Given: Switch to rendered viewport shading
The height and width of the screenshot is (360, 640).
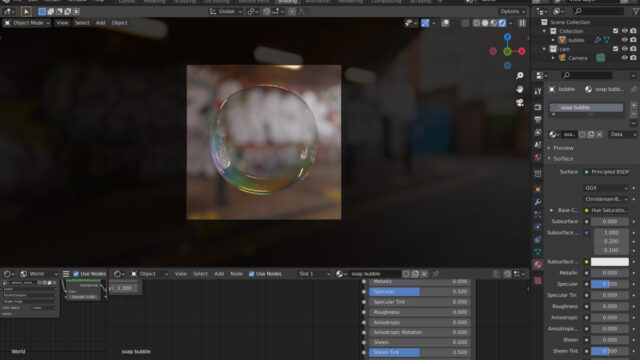Looking at the screenshot, I should pyautogui.click(x=502, y=23).
